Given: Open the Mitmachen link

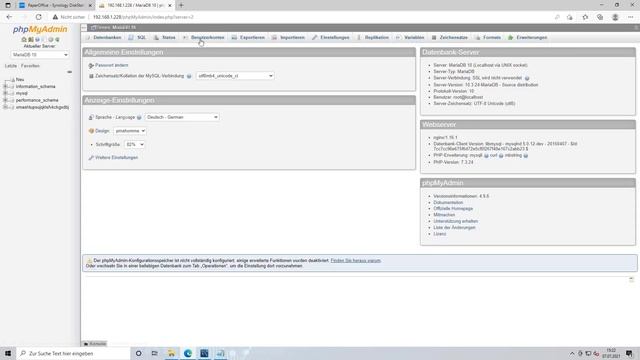Looking at the screenshot, I should (x=444, y=215).
